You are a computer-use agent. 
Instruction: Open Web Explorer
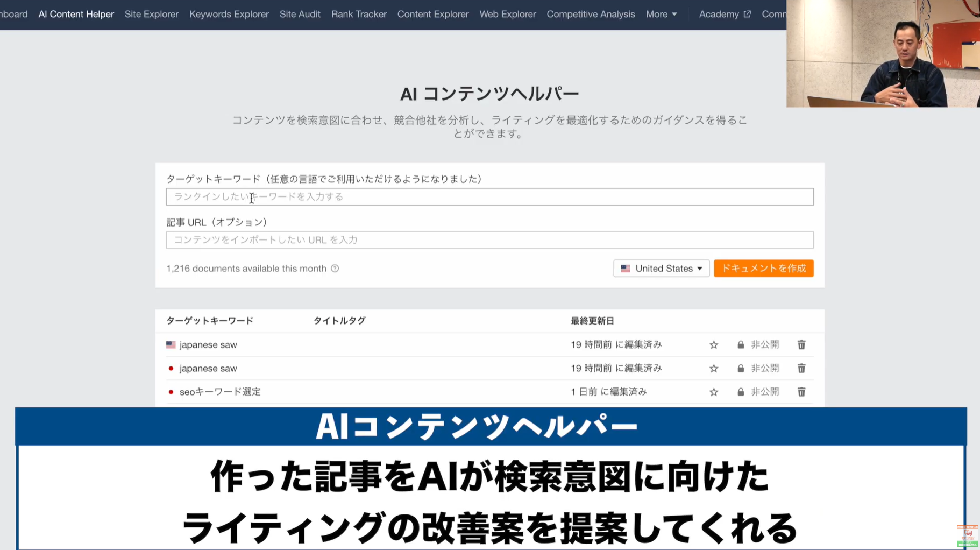click(507, 14)
